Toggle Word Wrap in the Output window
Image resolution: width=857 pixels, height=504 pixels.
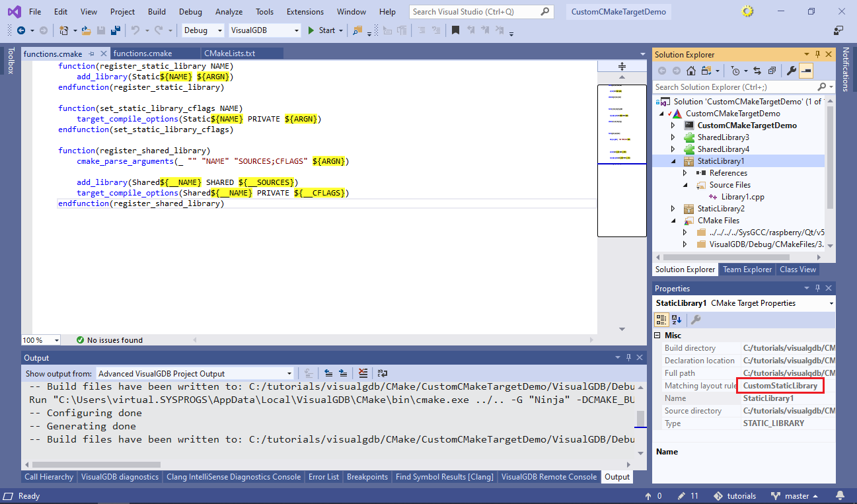(x=382, y=373)
